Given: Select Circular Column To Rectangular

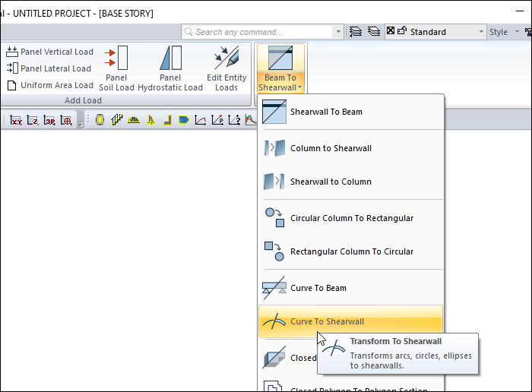Looking at the screenshot, I should pyautogui.click(x=351, y=218).
